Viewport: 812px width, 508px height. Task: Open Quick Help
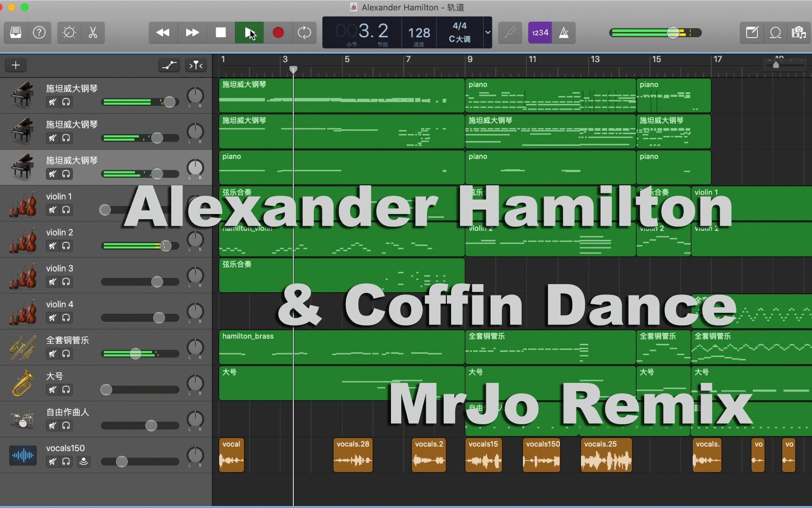click(x=39, y=32)
